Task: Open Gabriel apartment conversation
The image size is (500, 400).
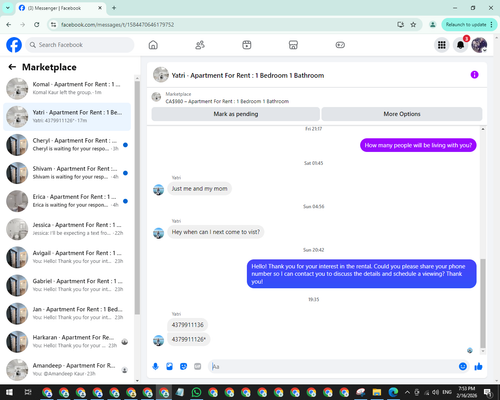Action: (67, 285)
